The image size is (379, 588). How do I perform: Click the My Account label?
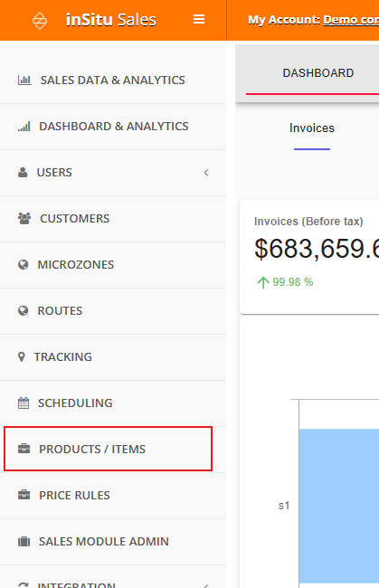pyautogui.click(x=284, y=20)
